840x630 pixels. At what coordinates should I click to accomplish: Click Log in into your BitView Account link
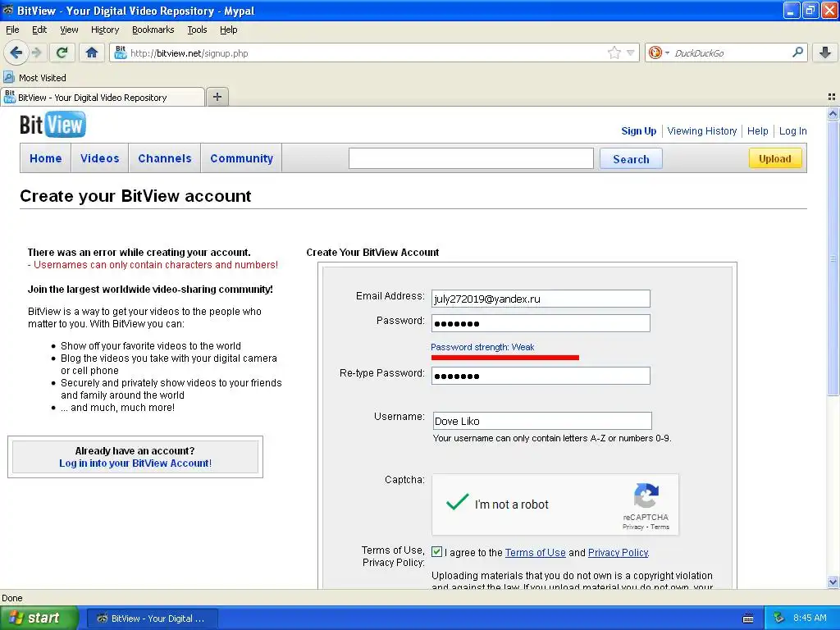[x=135, y=463]
